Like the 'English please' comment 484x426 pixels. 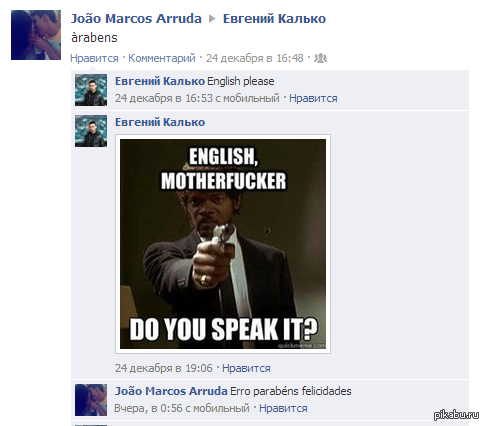click(x=313, y=98)
